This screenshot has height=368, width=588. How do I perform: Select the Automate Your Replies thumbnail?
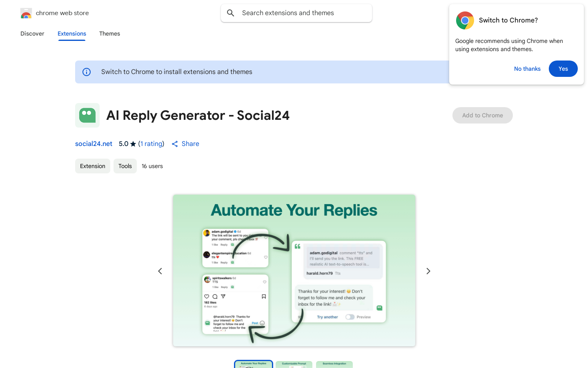[x=253, y=364]
